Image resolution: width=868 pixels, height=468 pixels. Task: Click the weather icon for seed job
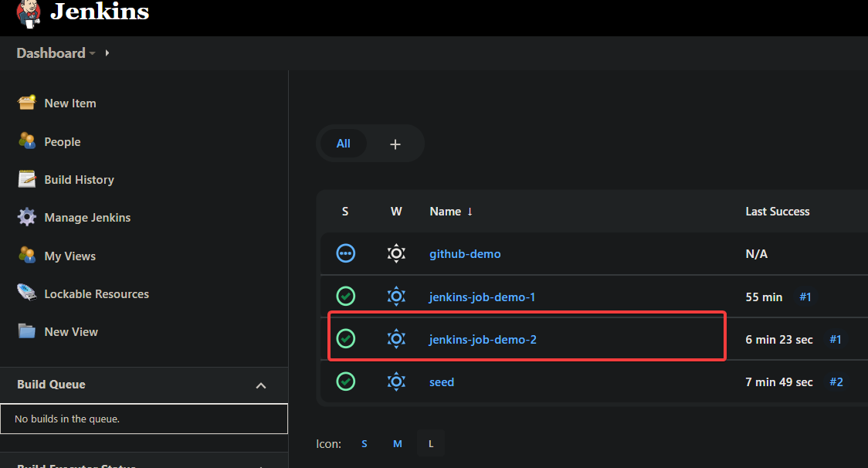coord(396,381)
